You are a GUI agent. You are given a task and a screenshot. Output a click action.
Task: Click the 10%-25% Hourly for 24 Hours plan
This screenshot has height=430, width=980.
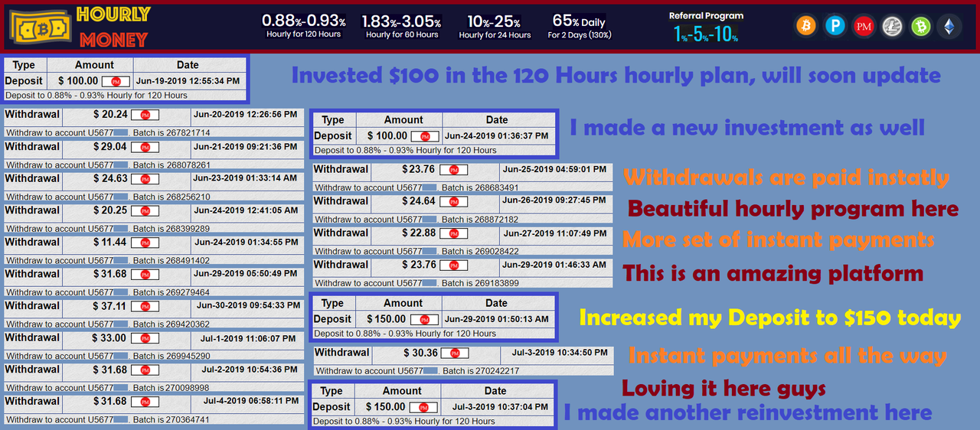click(495, 26)
